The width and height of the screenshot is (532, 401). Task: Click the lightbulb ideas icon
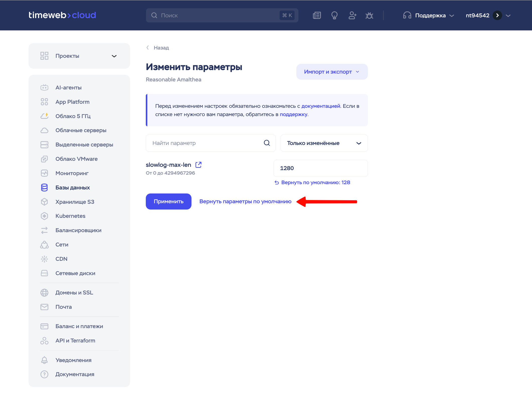[x=335, y=16]
